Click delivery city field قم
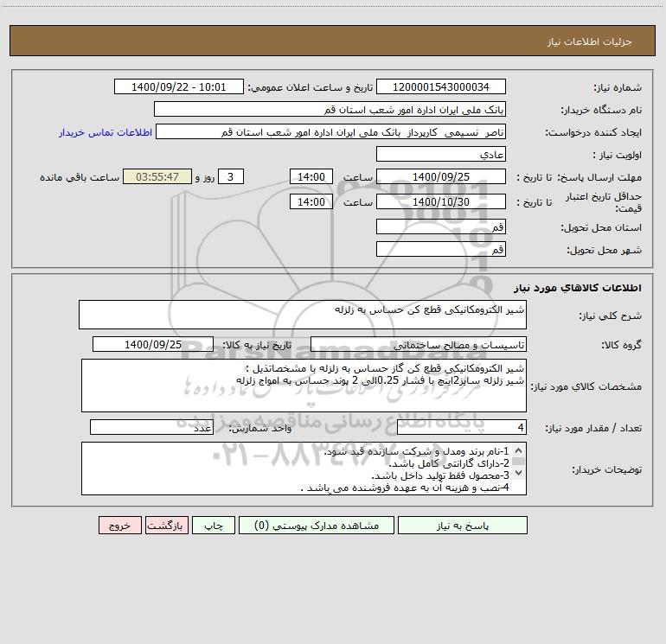Image resolution: width=666 pixels, height=644 pixels. coord(441,249)
